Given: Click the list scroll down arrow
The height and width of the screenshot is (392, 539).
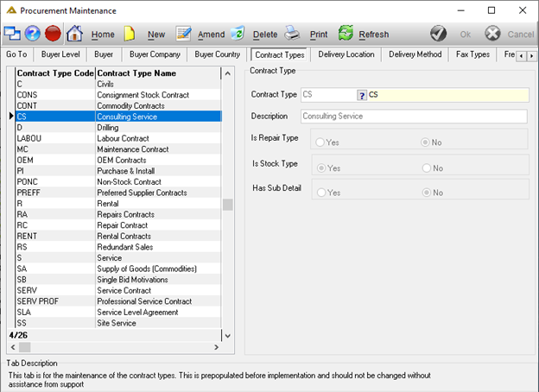Looking at the screenshot, I should point(227,336).
